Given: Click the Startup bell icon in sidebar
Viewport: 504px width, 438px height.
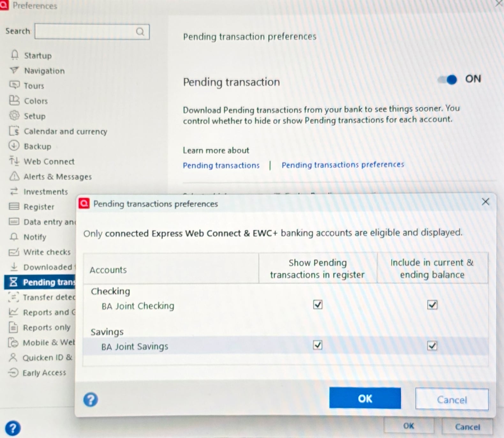Looking at the screenshot, I should click(x=15, y=55).
